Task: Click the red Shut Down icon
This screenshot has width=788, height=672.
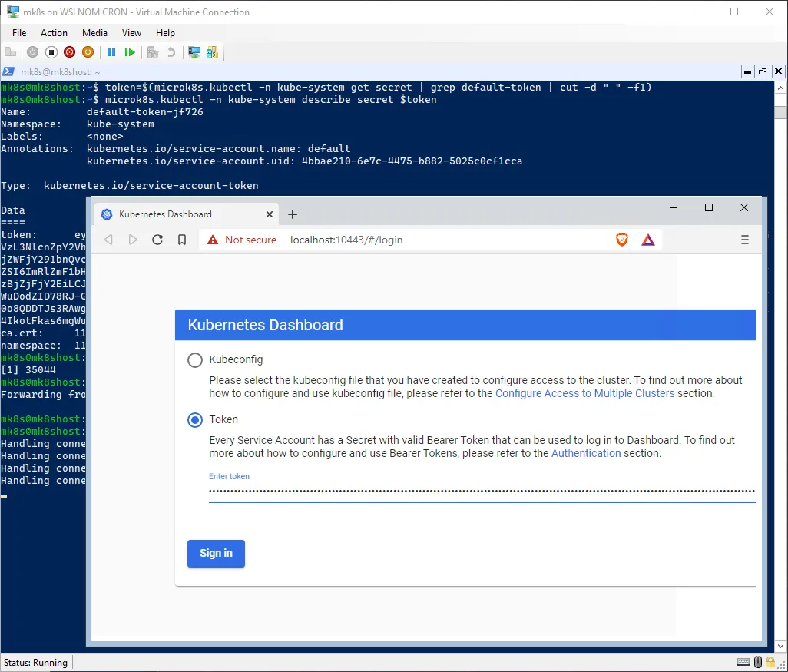Action: [x=70, y=52]
